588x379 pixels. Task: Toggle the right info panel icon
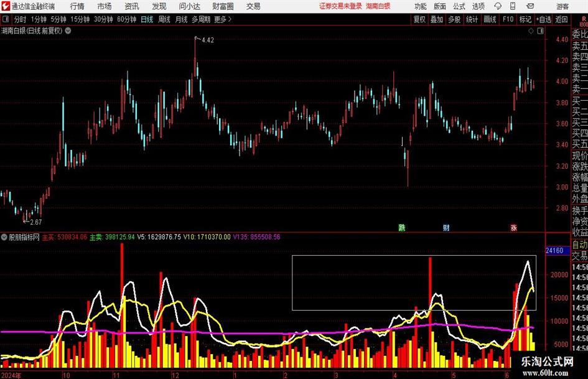(x=540, y=31)
